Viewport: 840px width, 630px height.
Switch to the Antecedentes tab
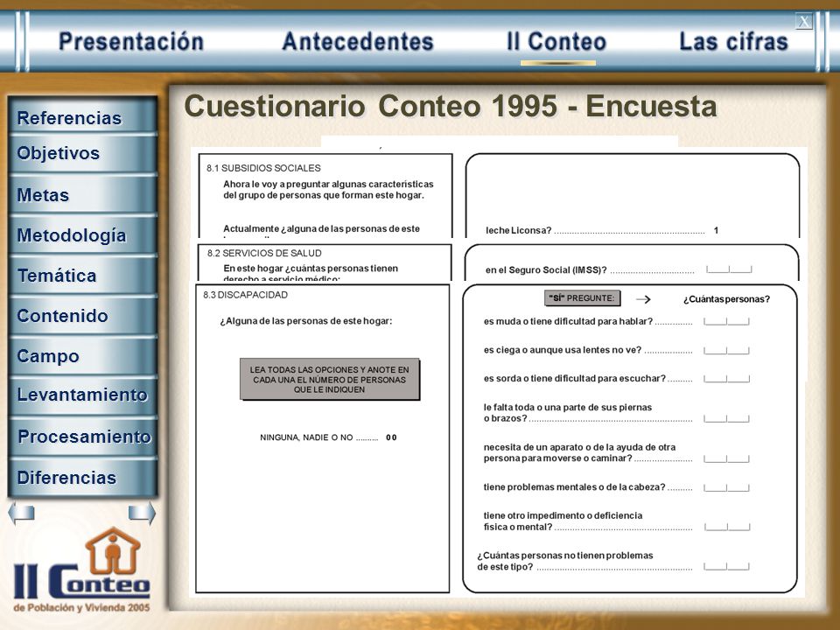click(357, 42)
